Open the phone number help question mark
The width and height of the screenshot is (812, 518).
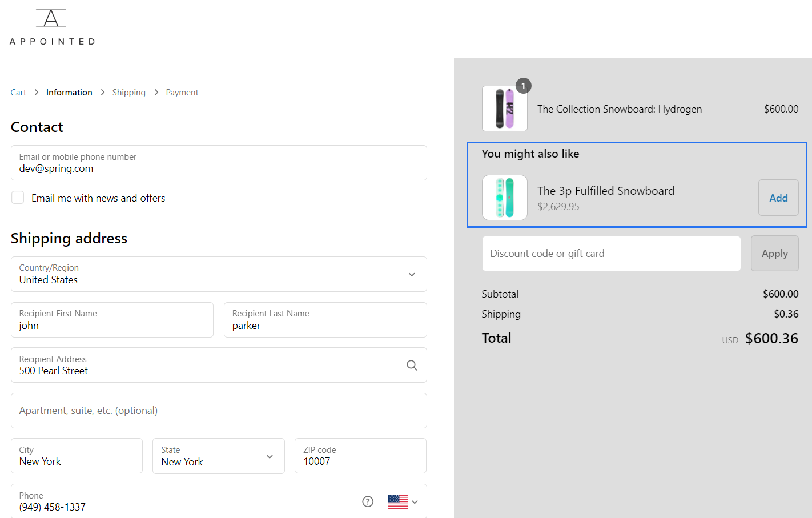tap(367, 501)
